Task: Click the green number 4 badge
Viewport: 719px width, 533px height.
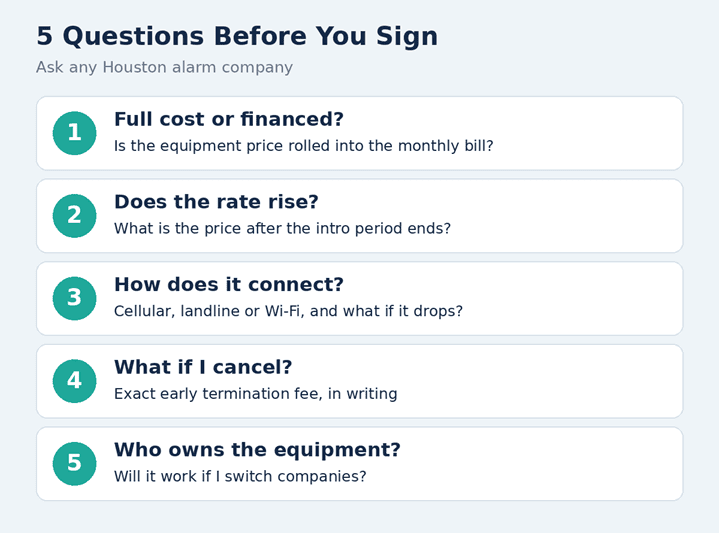Action: 75,381
